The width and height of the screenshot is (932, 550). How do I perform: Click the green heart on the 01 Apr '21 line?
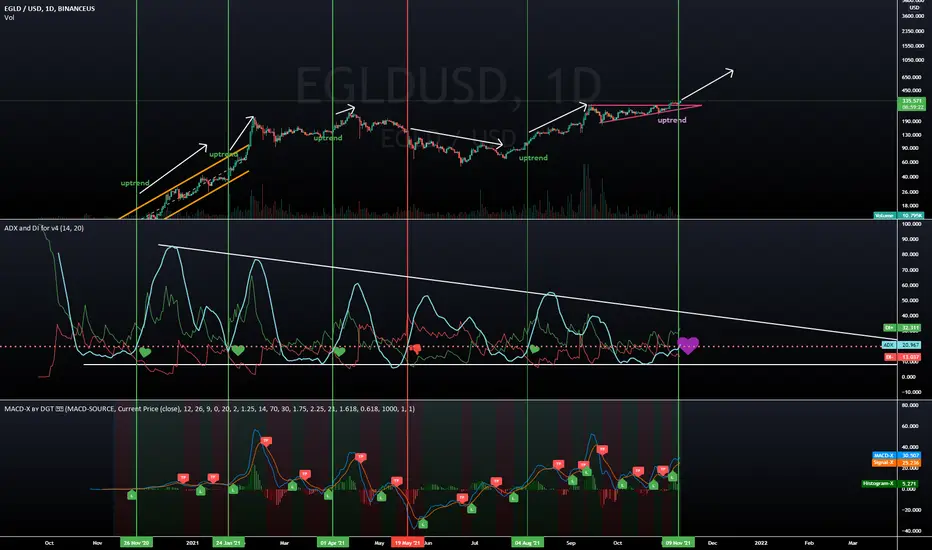coord(339,351)
